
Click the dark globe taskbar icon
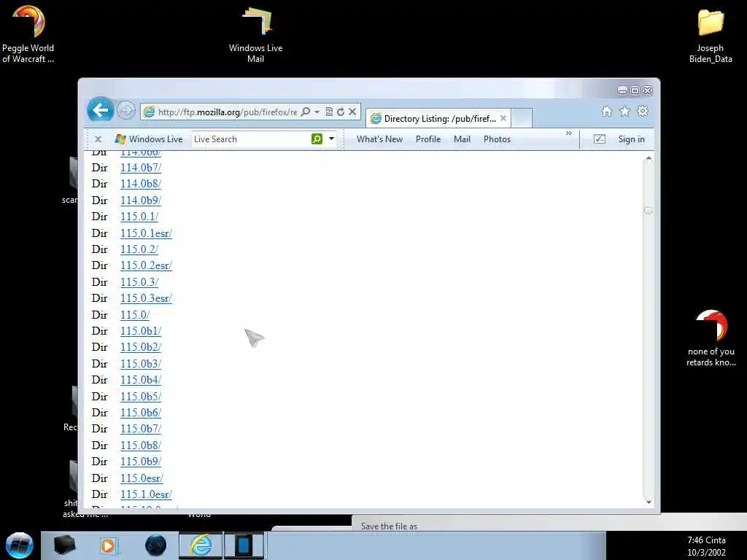(155, 545)
